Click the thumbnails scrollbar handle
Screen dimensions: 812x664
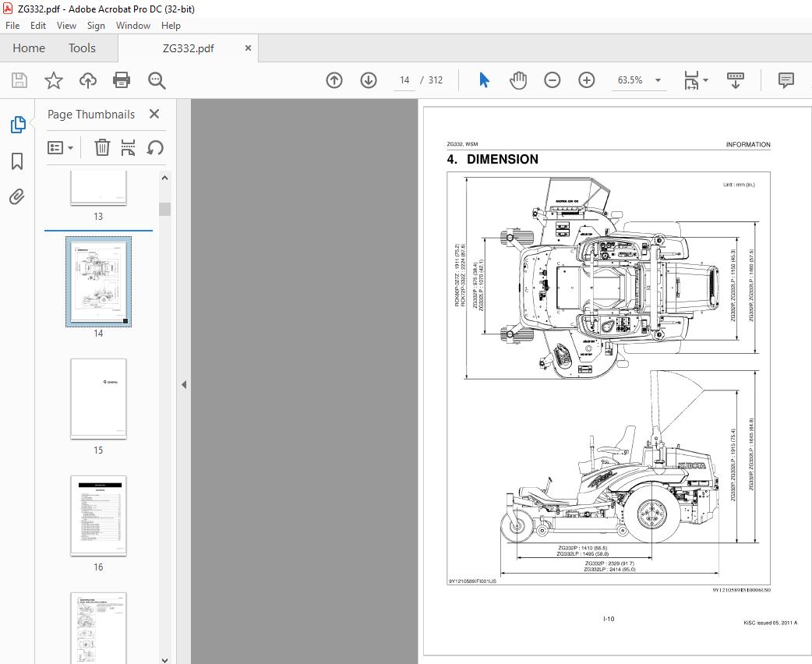pyautogui.click(x=164, y=209)
